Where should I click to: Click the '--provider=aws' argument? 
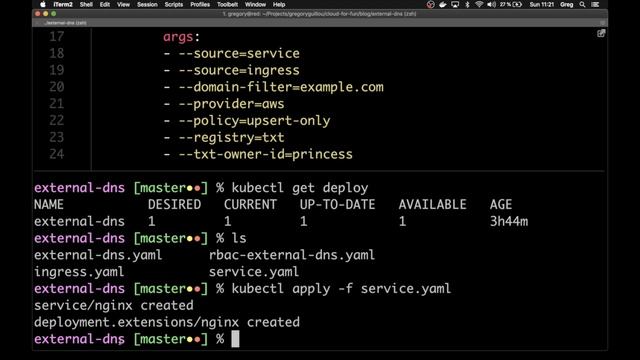point(231,104)
